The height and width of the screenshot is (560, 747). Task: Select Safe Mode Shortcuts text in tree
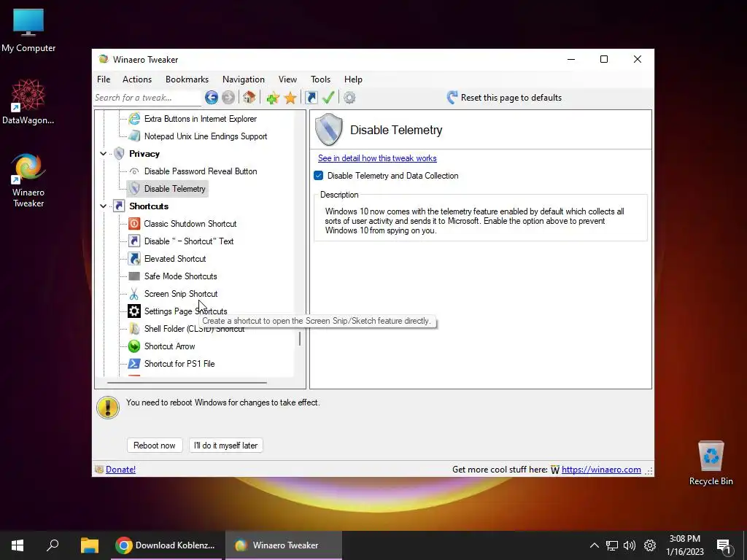pyautogui.click(x=181, y=276)
